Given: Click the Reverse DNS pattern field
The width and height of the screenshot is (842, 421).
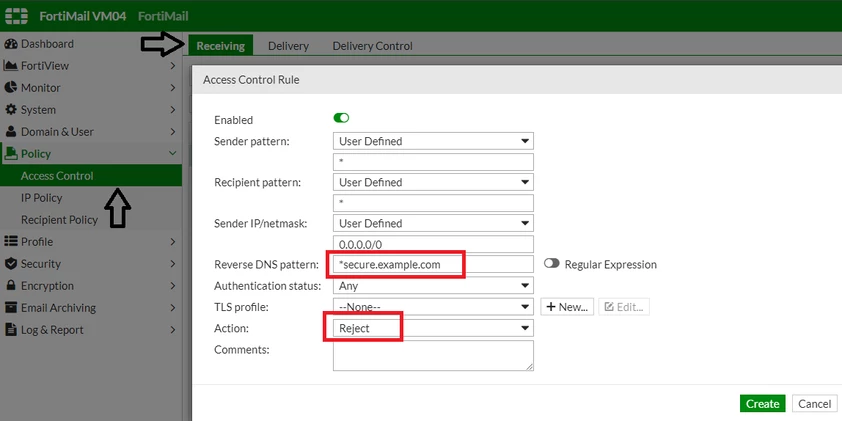Looking at the screenshot, I should point(433,264).
